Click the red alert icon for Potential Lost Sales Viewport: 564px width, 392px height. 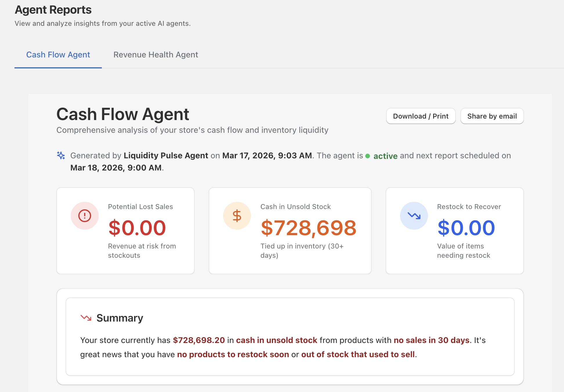(x=85, y=216)
